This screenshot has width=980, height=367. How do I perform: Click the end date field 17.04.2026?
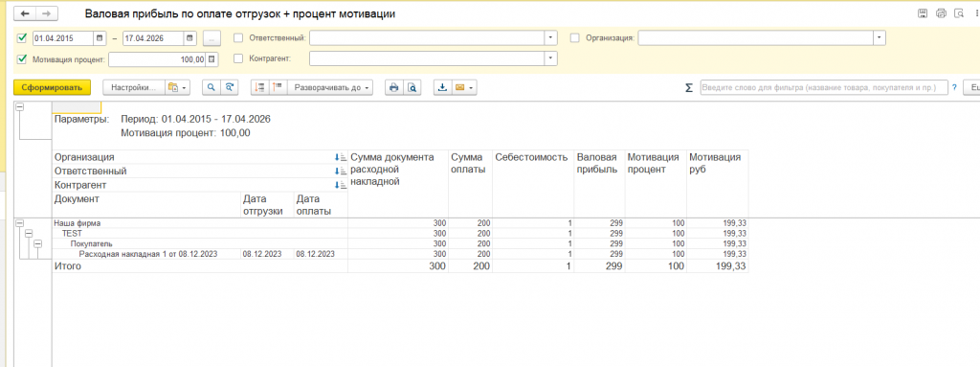pos(153,38)
